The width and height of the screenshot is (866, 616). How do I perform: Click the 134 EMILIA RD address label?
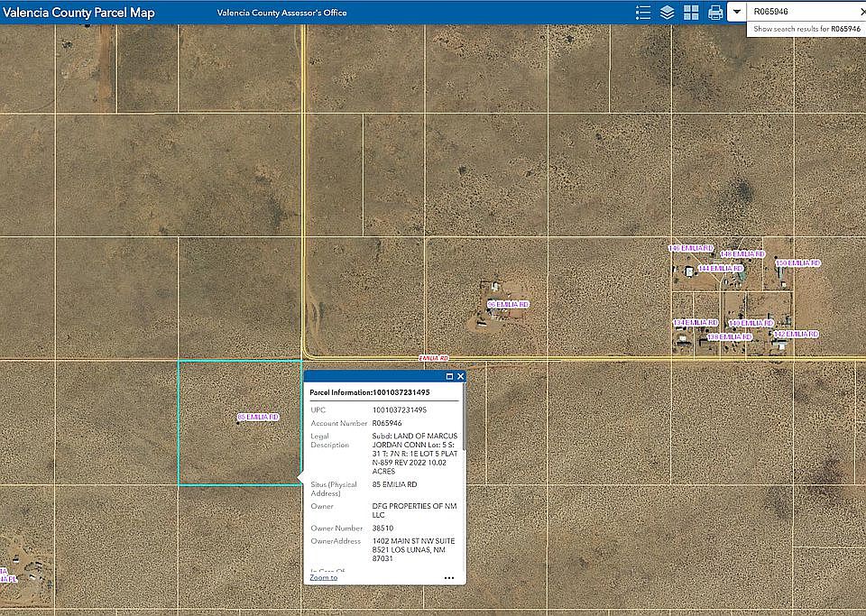(696, 322)
